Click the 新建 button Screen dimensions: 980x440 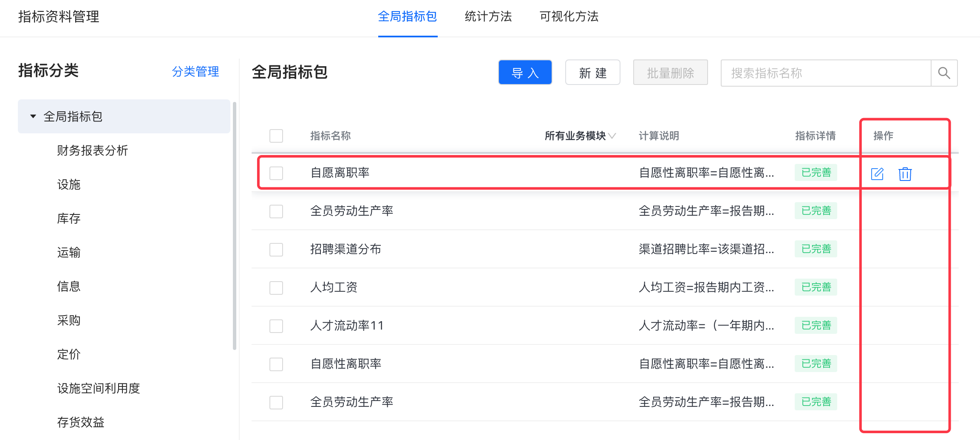coord(593,73)
